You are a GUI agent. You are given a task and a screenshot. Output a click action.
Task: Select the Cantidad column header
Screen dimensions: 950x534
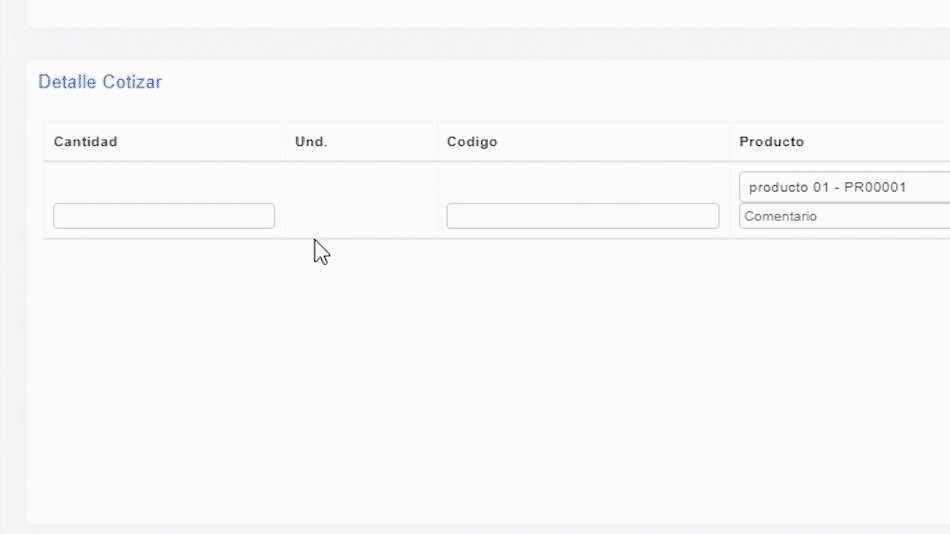pyautogui.click(x=86, y=142)
